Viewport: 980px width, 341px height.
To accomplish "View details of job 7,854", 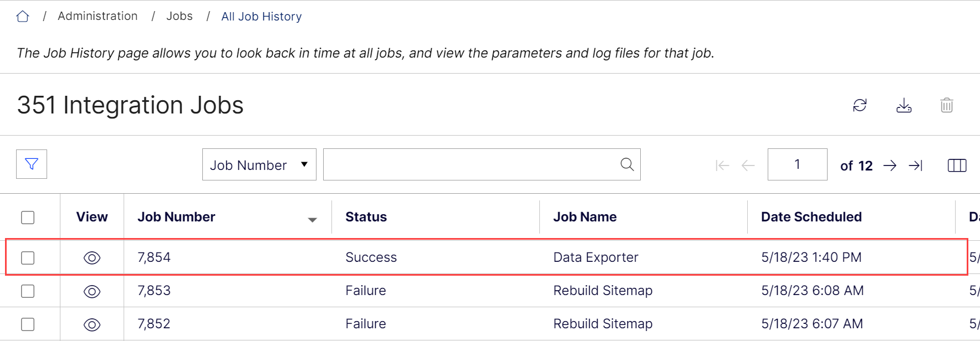I will click(x=92, y=258).
